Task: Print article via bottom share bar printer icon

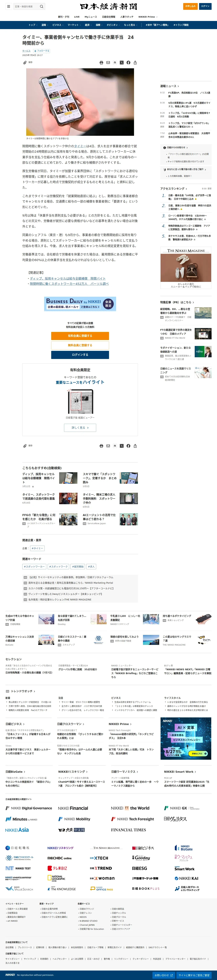Action: [101, 446]
